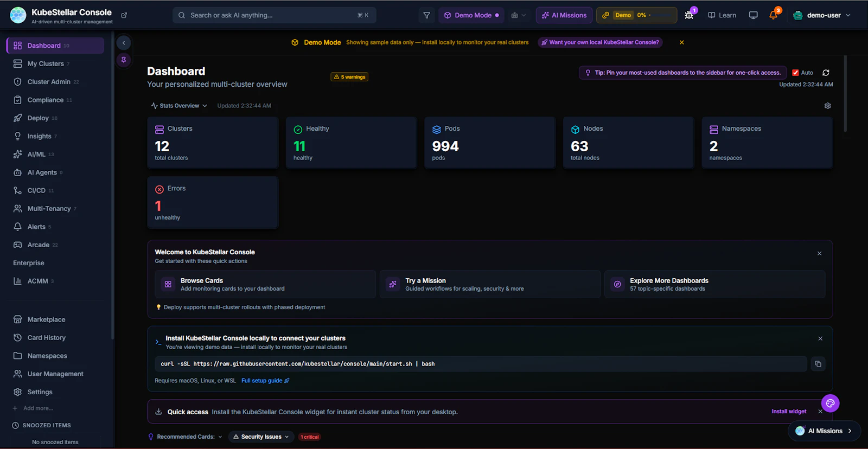Open ACMM under Enterprise
868x449 pixels.
(55, 281)
